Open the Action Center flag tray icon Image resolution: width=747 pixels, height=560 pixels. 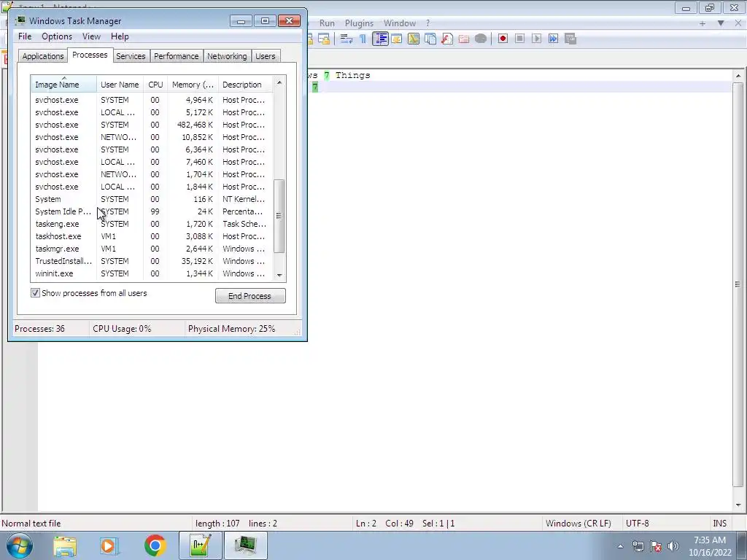pyautogui.click(x=656, y=547)
